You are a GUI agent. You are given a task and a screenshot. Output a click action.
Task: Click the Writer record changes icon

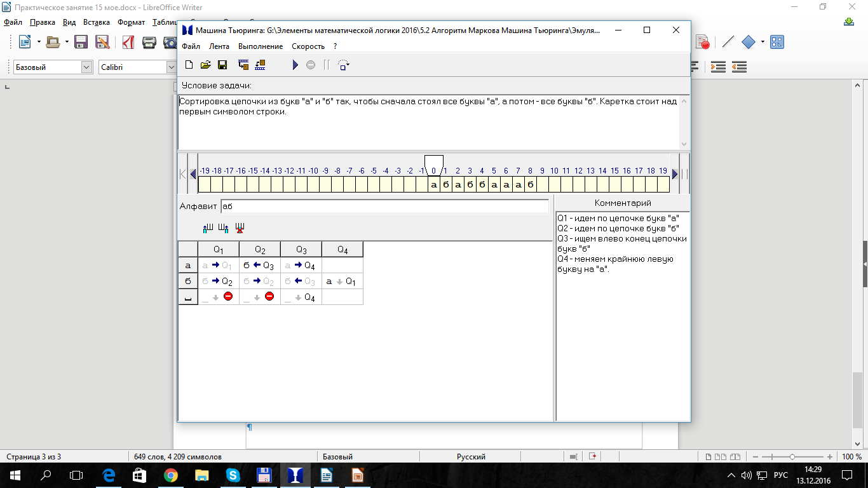tap(702, 43)
